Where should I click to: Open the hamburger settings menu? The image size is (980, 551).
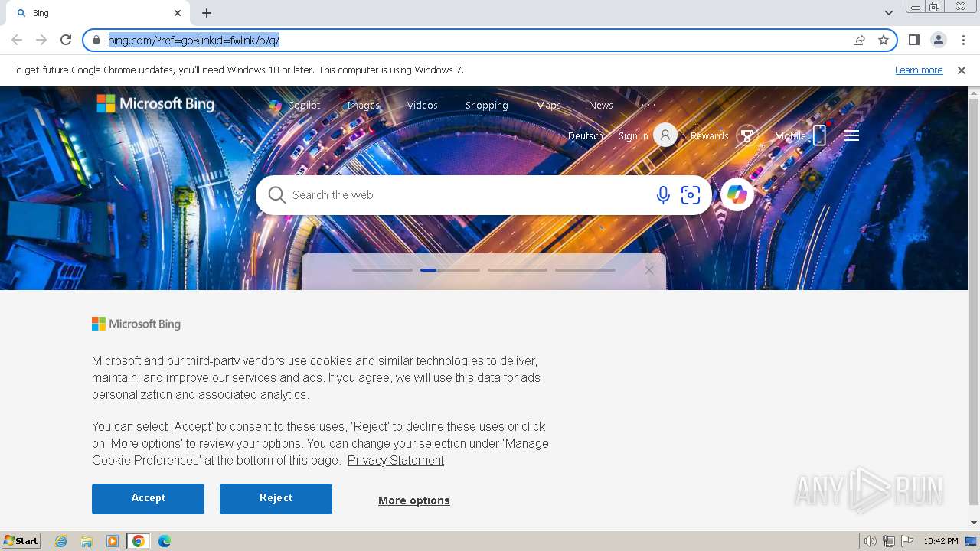pyautogui.click(x=851, y=135)
